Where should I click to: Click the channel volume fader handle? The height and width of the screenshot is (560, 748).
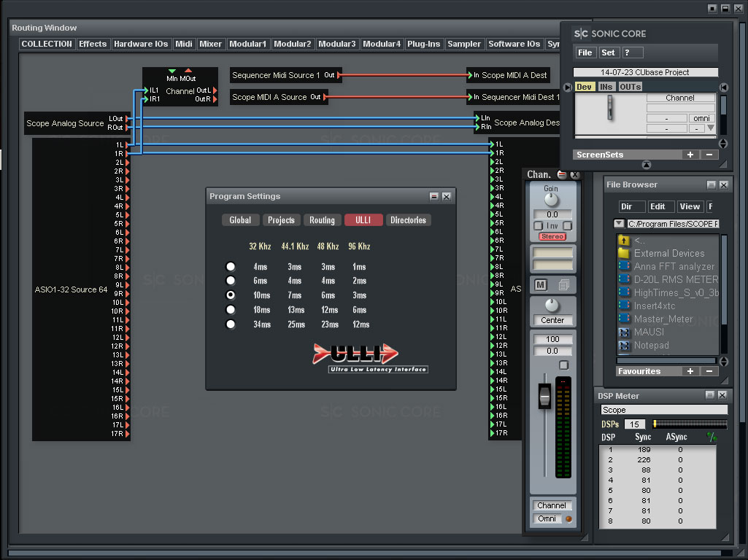(544, 396)
